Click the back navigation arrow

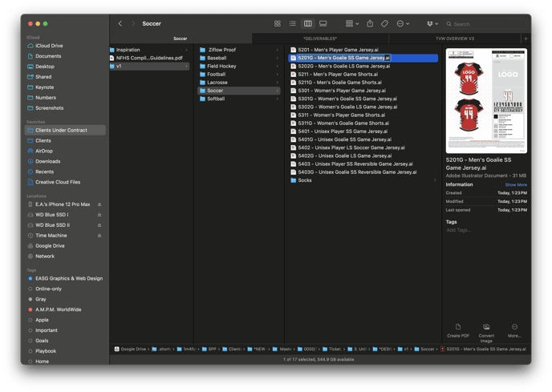(x=120, y=24)
